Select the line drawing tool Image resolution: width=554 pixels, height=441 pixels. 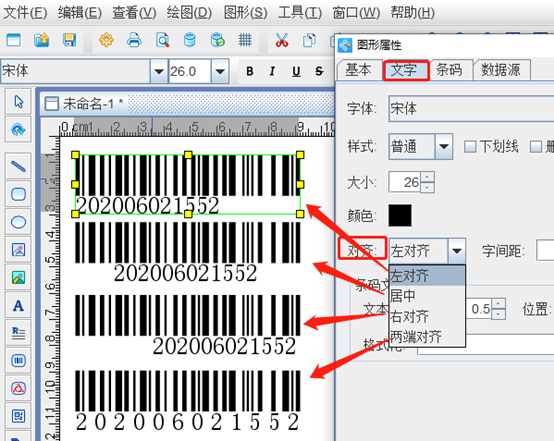click(x=18, y=166)
